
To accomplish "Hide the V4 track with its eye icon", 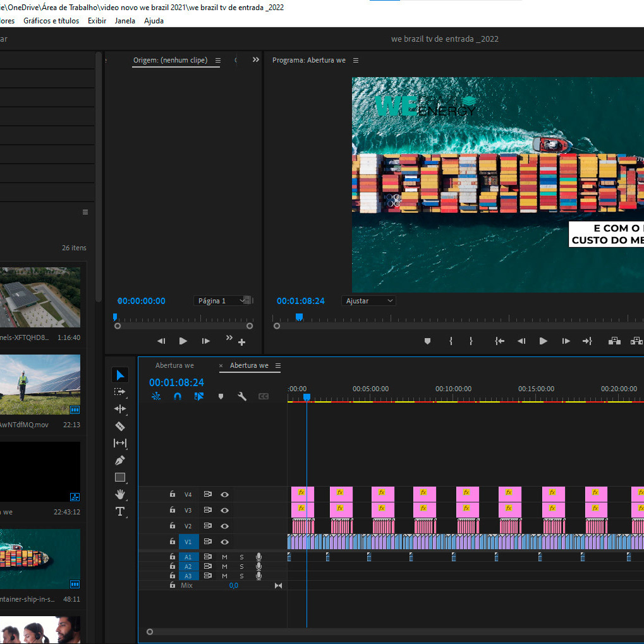I will pyautogui.click(x=224, y=494).
